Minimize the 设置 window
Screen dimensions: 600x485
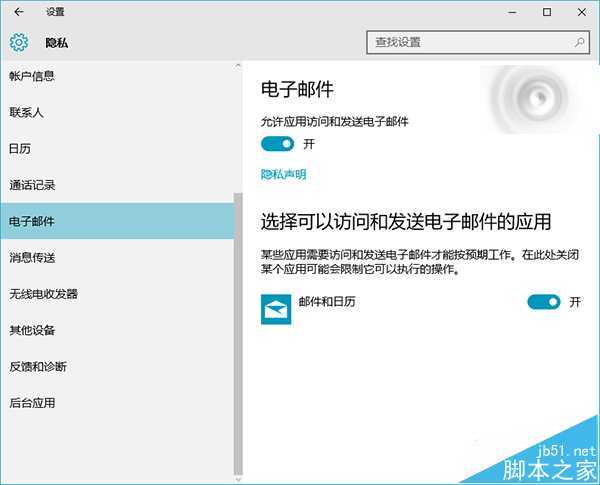click(512, 12)
